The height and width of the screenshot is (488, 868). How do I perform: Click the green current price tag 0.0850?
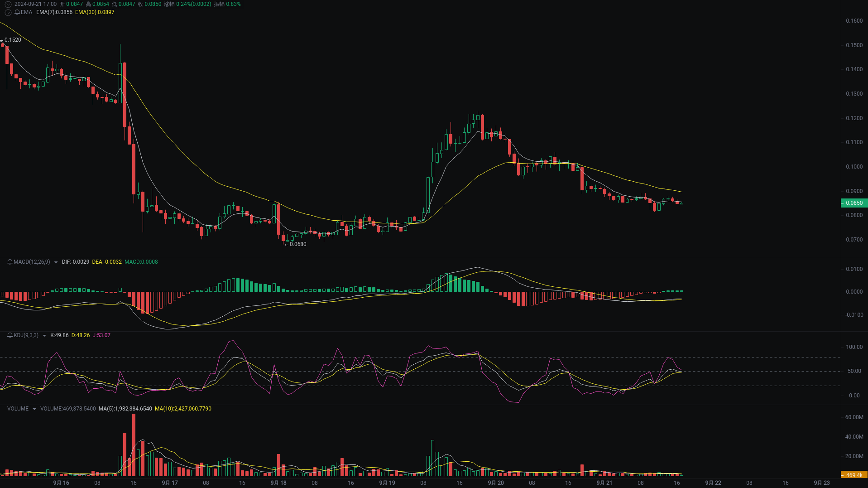tap(854, 203)
